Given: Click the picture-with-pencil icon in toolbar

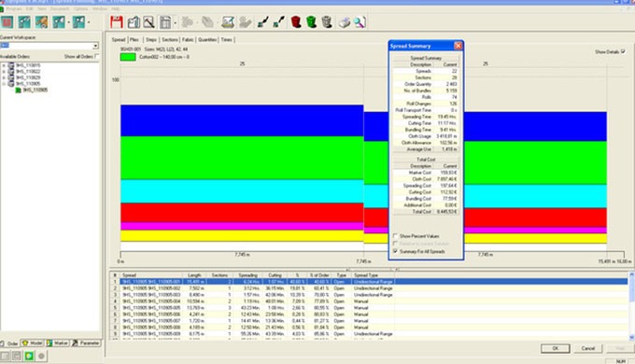Looking at the screenshot, I should tap(149, 21).
